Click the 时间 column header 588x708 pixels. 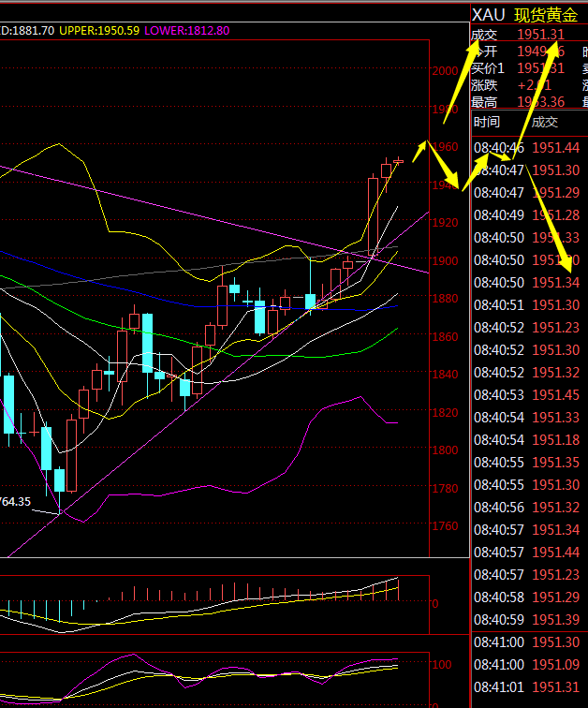point(487,122)
